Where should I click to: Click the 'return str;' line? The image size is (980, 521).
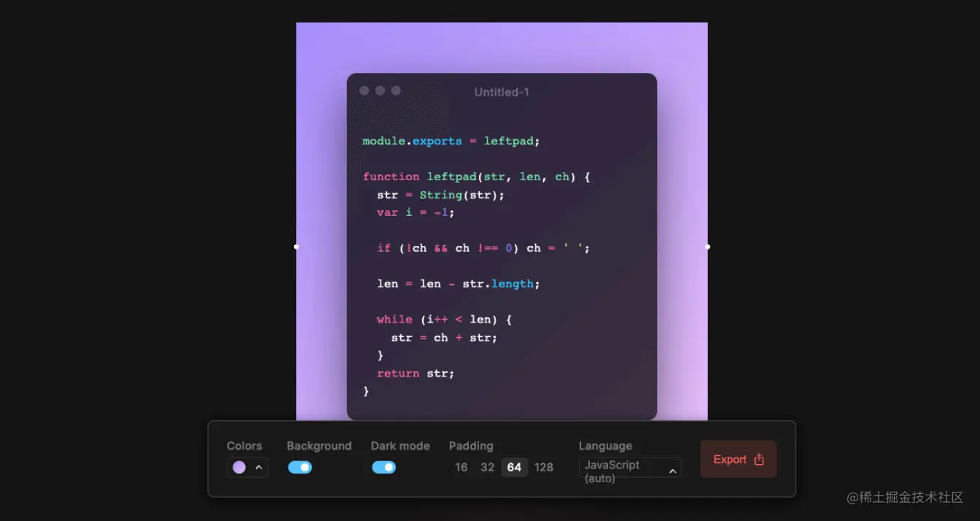(x=416, y=374)
